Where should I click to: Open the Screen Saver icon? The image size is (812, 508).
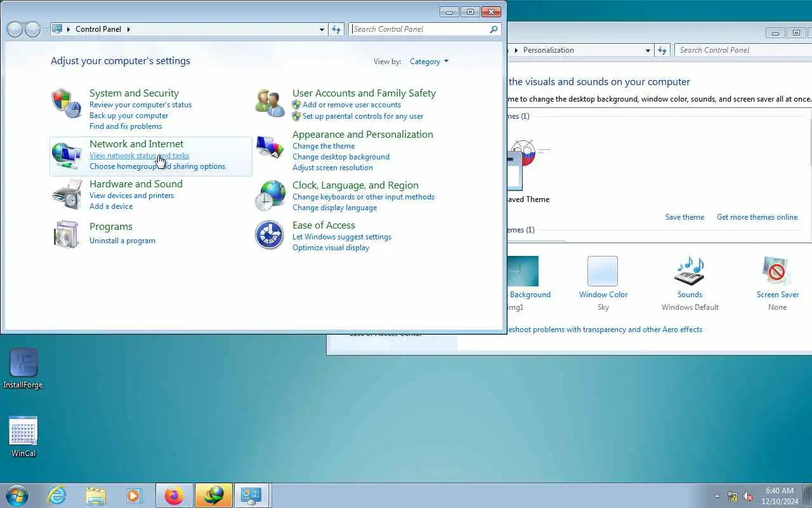coord(777,271)
